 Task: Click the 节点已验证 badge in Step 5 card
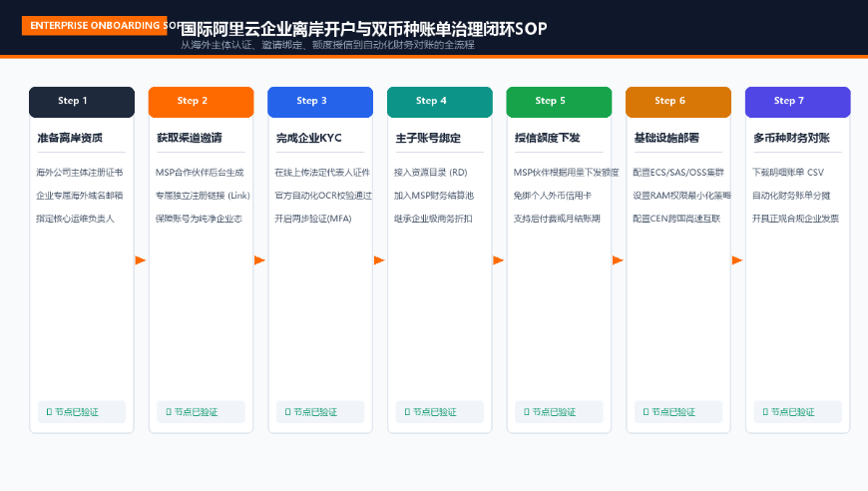[x=559, y=412]
